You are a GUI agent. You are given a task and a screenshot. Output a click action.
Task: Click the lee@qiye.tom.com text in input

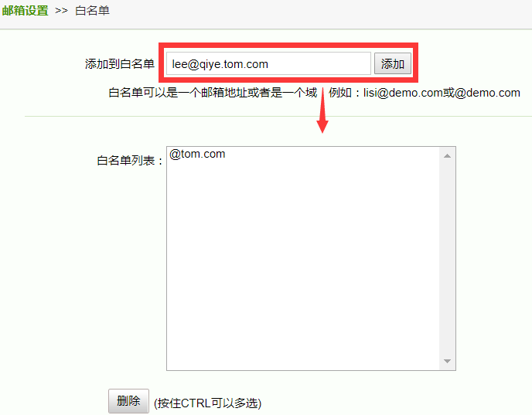pos(220,64)
